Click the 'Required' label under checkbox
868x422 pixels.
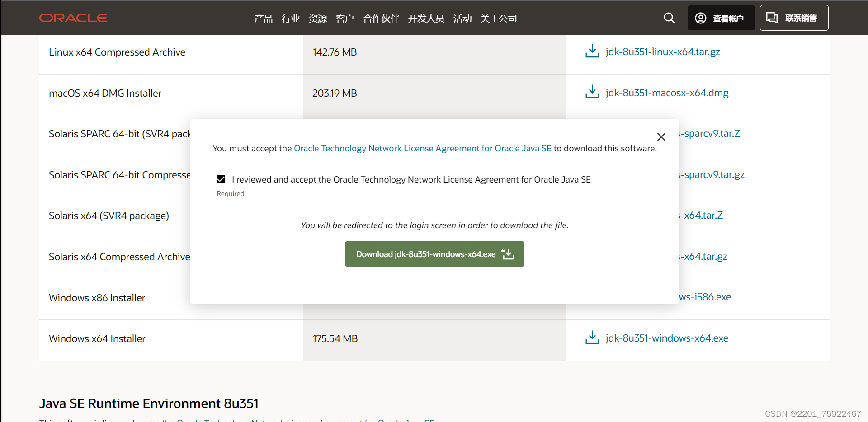(230, 193)
